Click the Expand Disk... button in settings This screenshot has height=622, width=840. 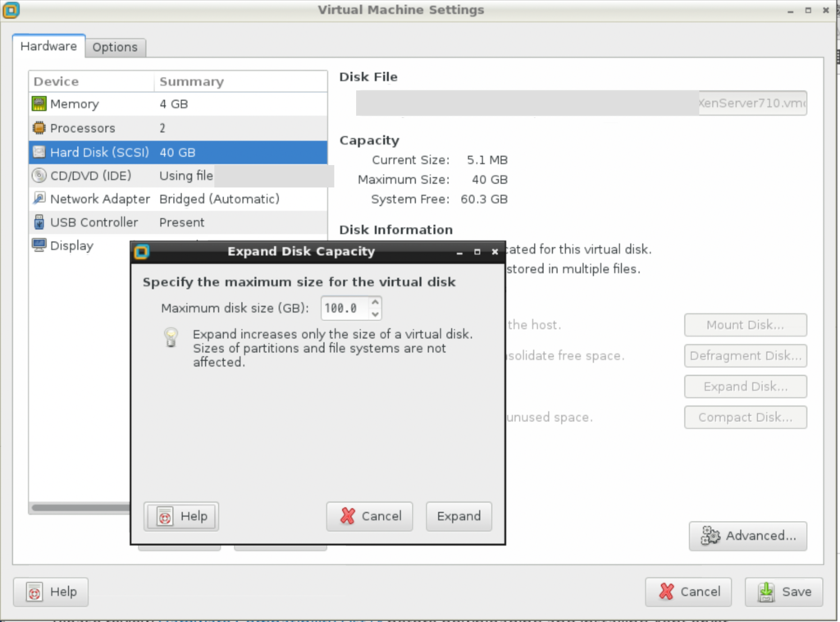745,386
